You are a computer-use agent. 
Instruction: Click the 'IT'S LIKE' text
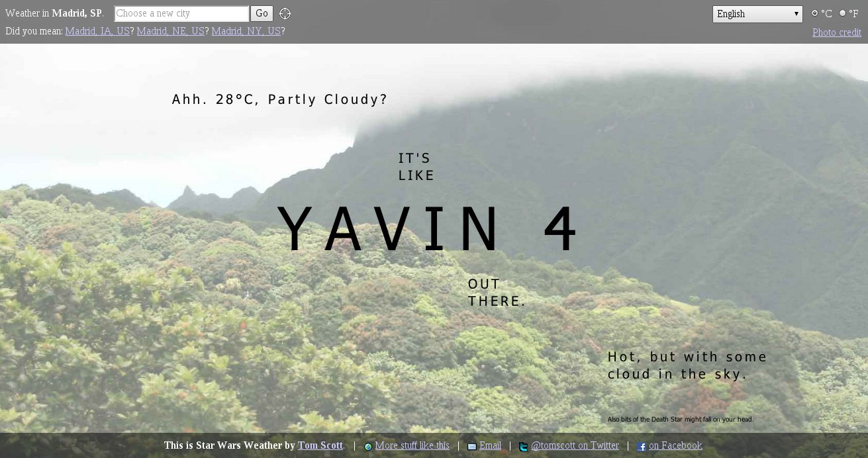416,167
